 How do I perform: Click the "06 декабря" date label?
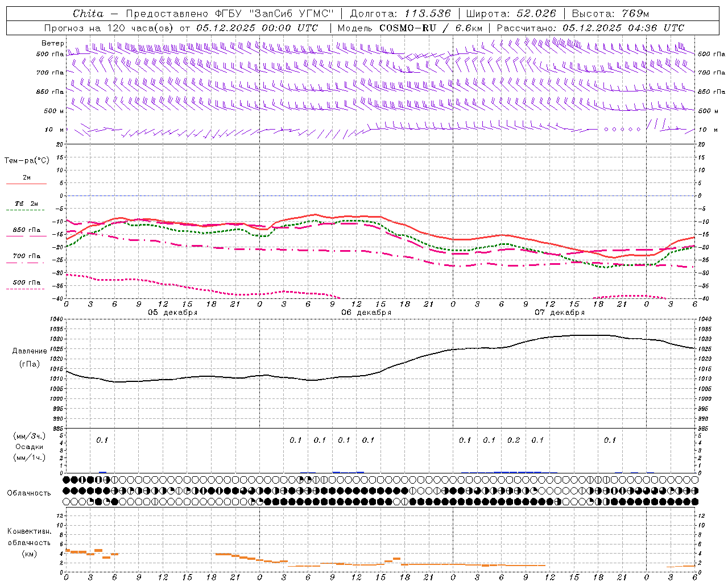(366, 313)
